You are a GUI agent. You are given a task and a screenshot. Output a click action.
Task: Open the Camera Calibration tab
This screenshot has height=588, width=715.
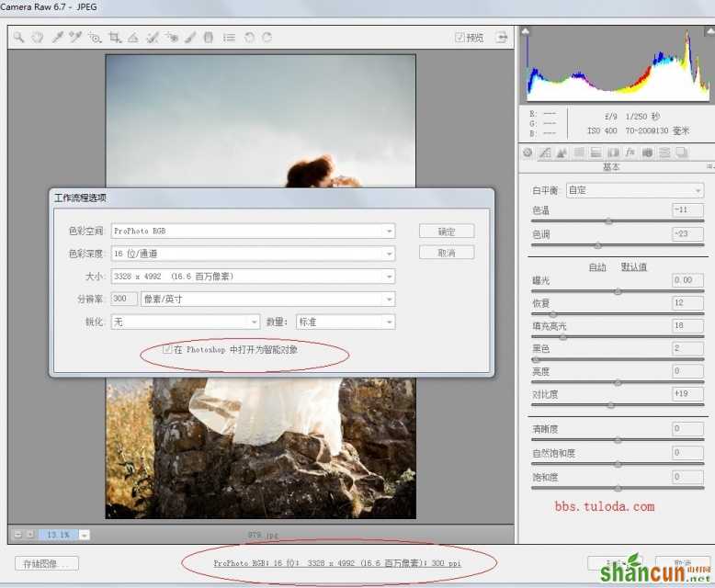[x=647, y=153]
